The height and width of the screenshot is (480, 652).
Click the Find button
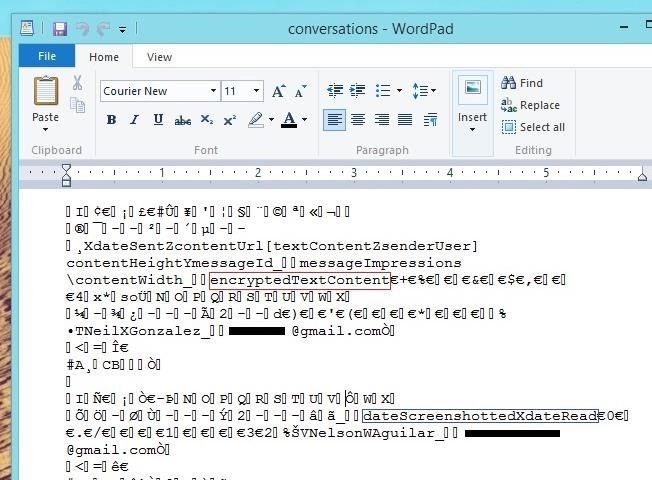(522, 83)
